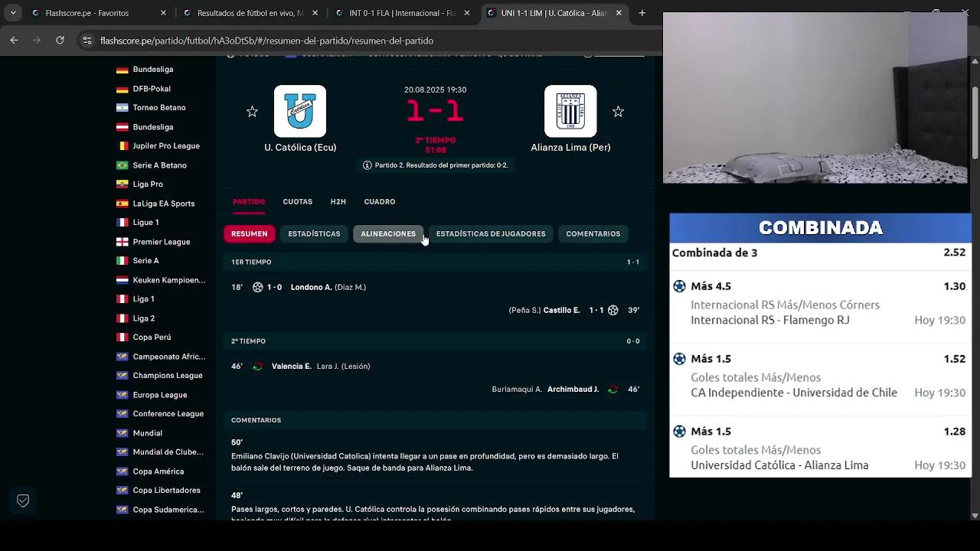Image resolution: width=980 pixels, height=551 pixels.
Task: Open DFB-Pokal league with German flag
Action: pos(152,89)
